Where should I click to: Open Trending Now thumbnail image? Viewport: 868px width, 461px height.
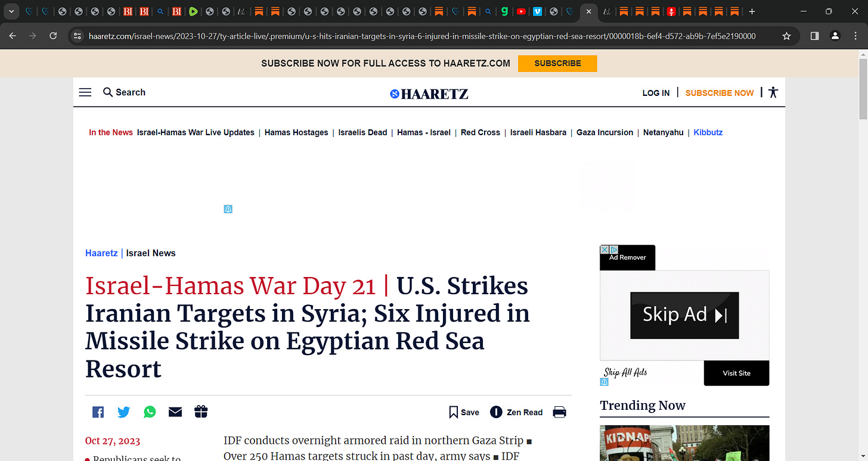coord(684,443)
